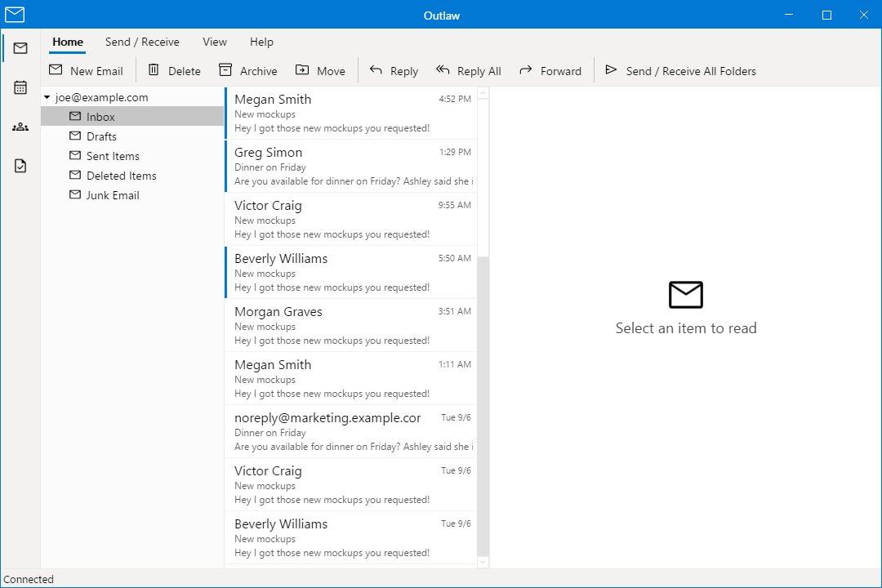882x588 pixels.
Task: Open the Send / Receive tab
Action: [x=142, y=42]
